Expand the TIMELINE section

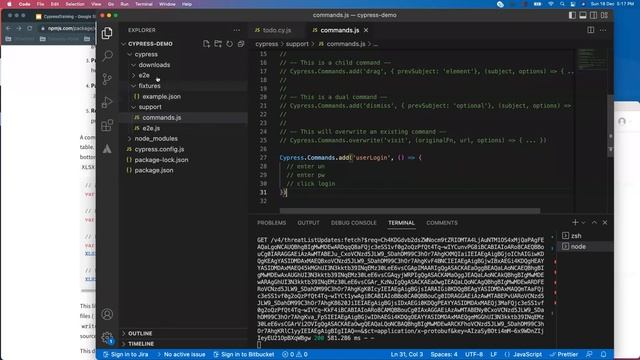coord(141,344)
